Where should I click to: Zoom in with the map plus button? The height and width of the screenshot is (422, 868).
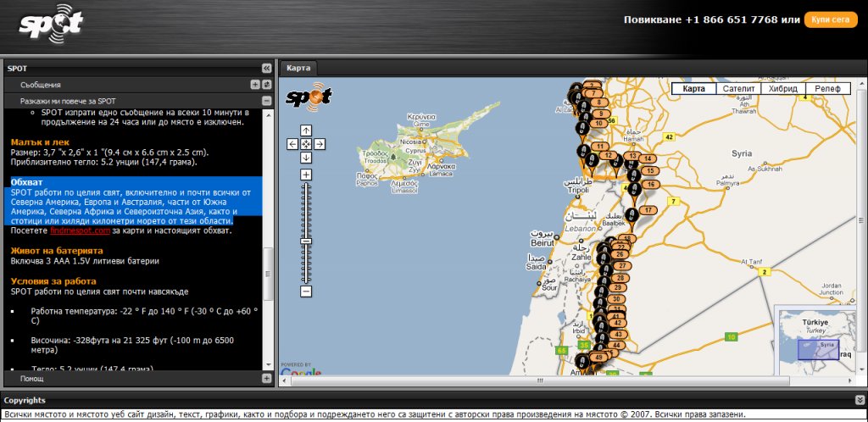pos(306,175)
